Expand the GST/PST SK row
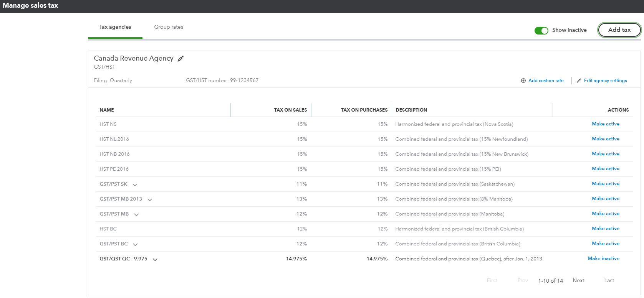Image resolution: width=644 pixels, height=298 pixels. (135, 184)
